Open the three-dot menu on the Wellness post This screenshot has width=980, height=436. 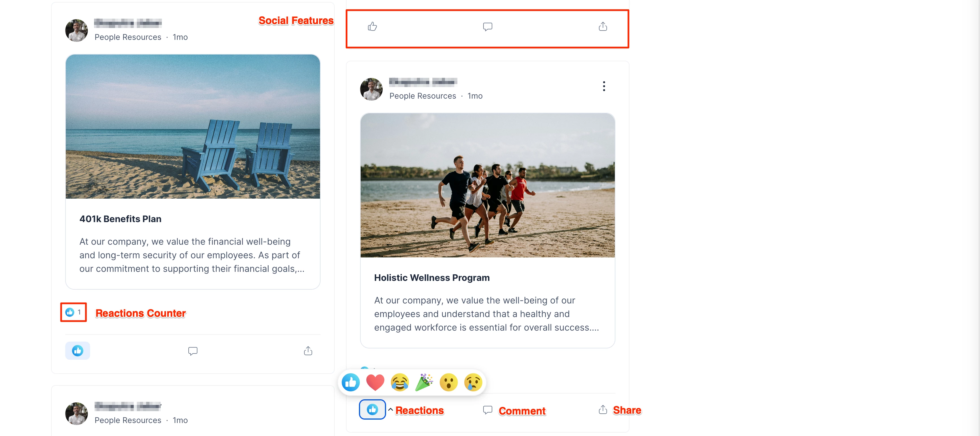tap(604, 86)
